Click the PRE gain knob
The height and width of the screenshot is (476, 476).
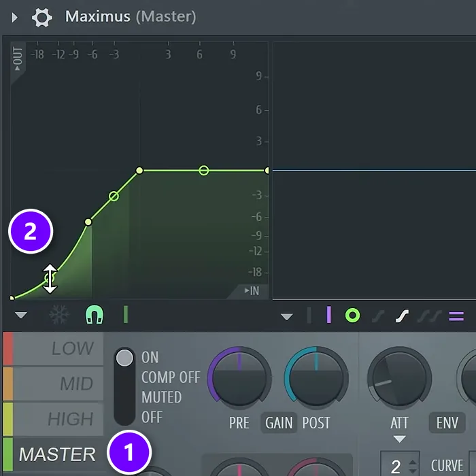(239, 377)
